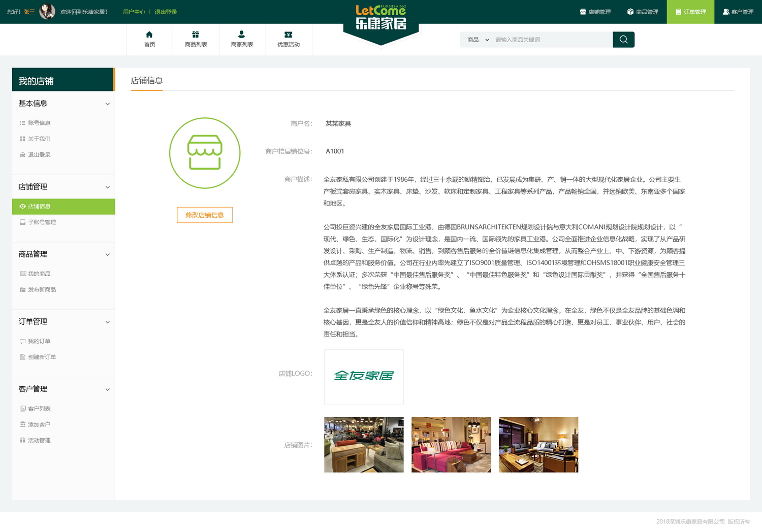Click the eye icon beside 店铺信息
Image resolution: width=762 pixels, height=532 pixels.
coord(22,206)
